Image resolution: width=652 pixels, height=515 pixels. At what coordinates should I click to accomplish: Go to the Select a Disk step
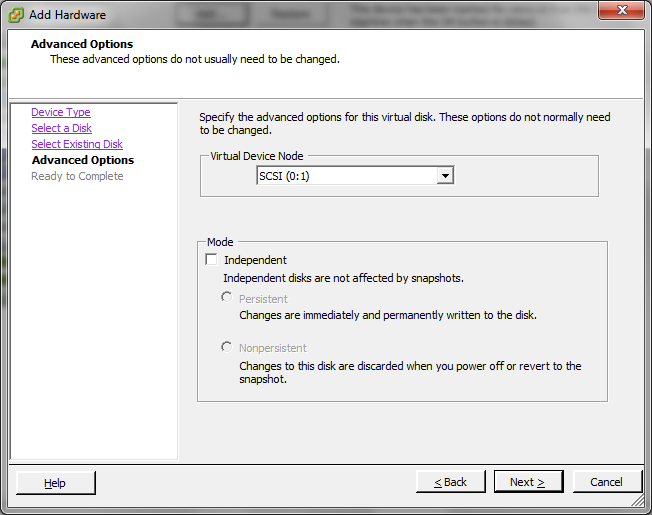coord(62,128)
